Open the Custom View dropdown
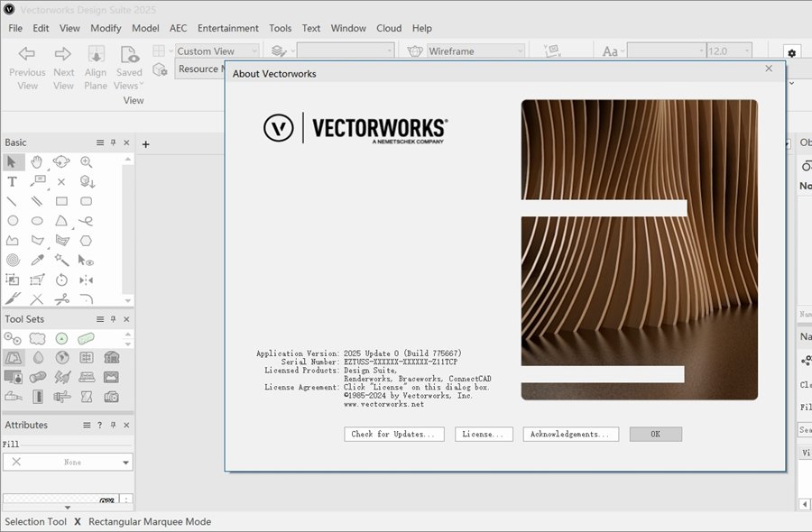This screenshot has height=532, width=812. (x=217, y=50)
